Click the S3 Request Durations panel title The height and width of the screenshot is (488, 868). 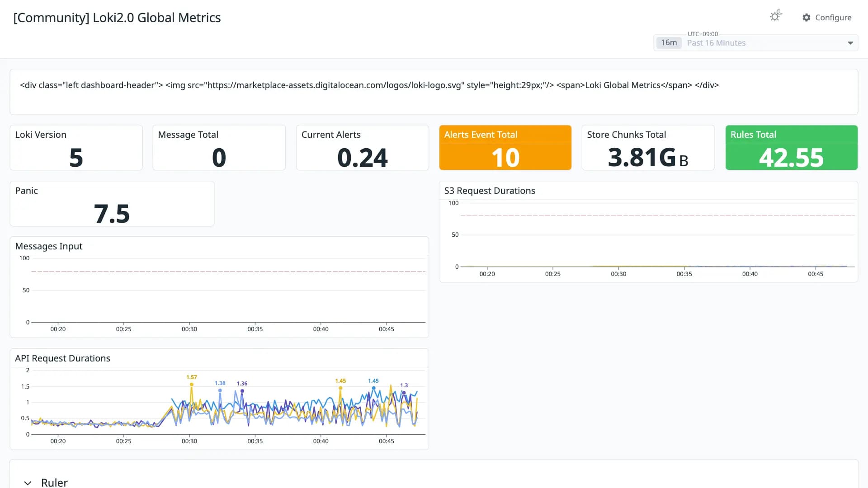click(x=490, y=191)
